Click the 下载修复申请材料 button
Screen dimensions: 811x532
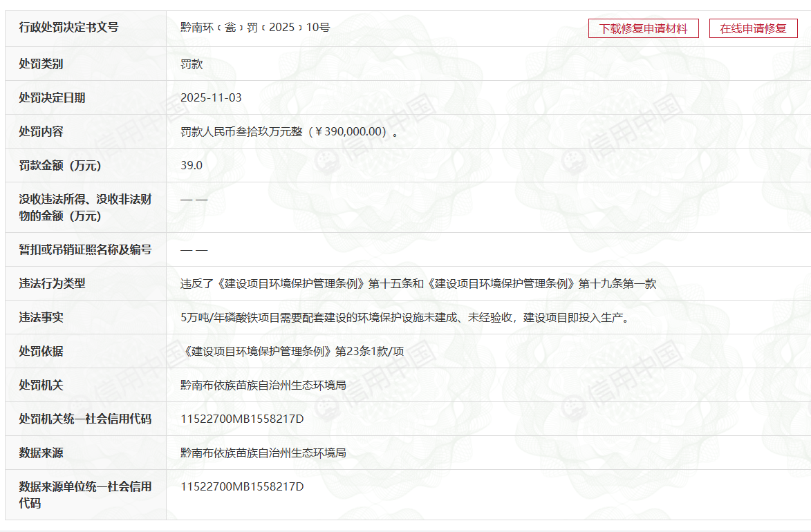tap(644, 28)
